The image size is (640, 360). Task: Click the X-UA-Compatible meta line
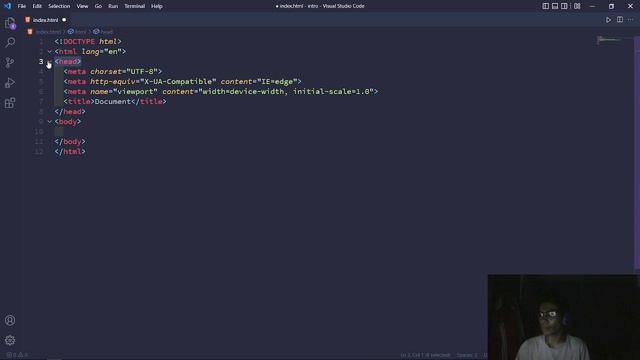point(182,82)
